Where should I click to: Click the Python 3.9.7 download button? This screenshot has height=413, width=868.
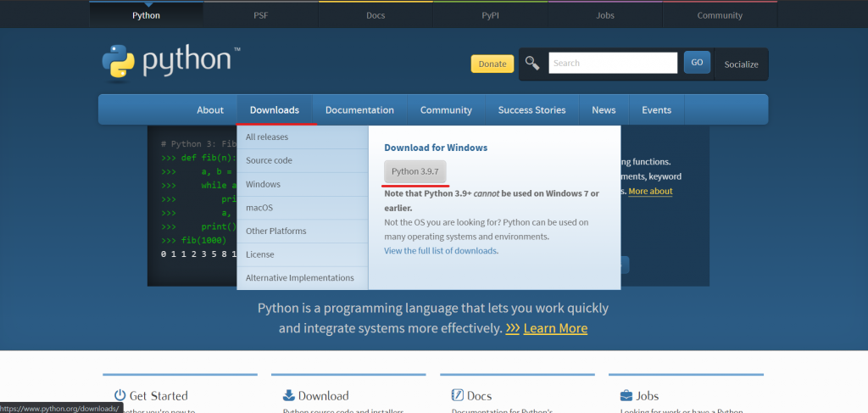coord(415,171)
